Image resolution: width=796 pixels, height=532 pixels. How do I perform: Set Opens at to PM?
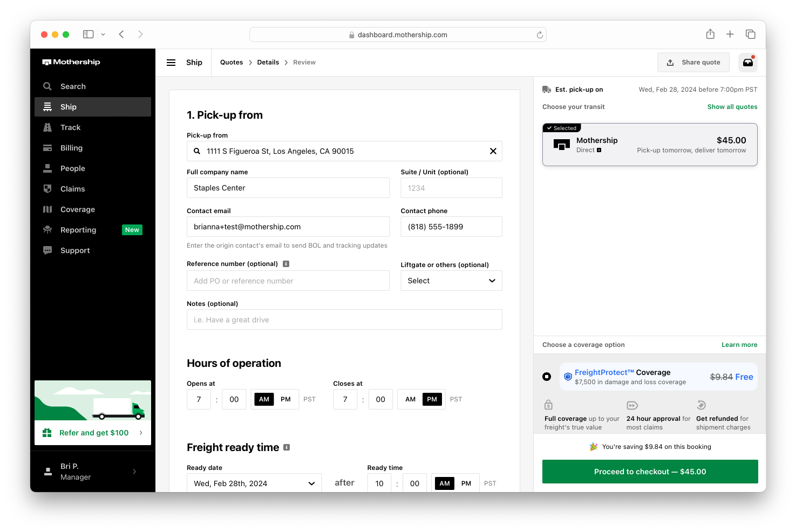pos(286,399)
